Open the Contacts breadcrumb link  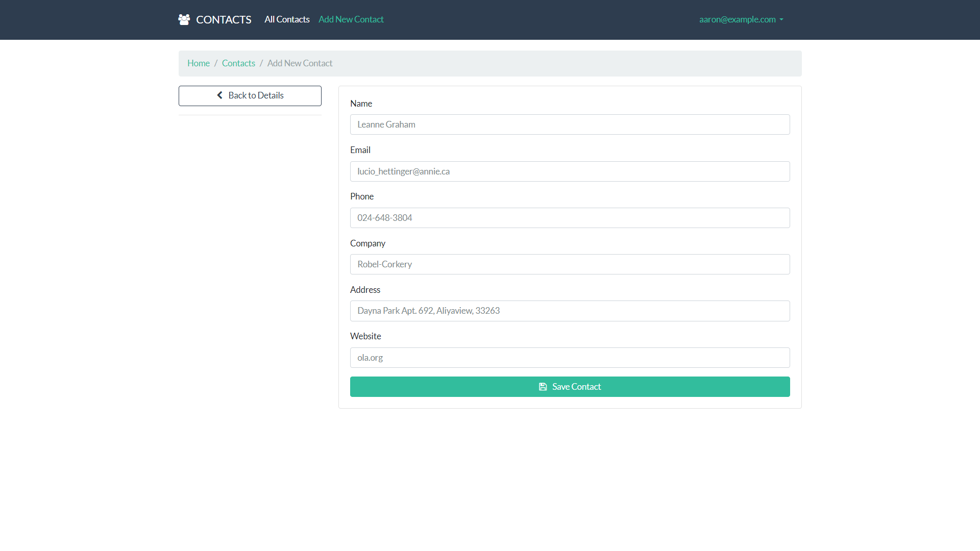[x=238, y=63]
